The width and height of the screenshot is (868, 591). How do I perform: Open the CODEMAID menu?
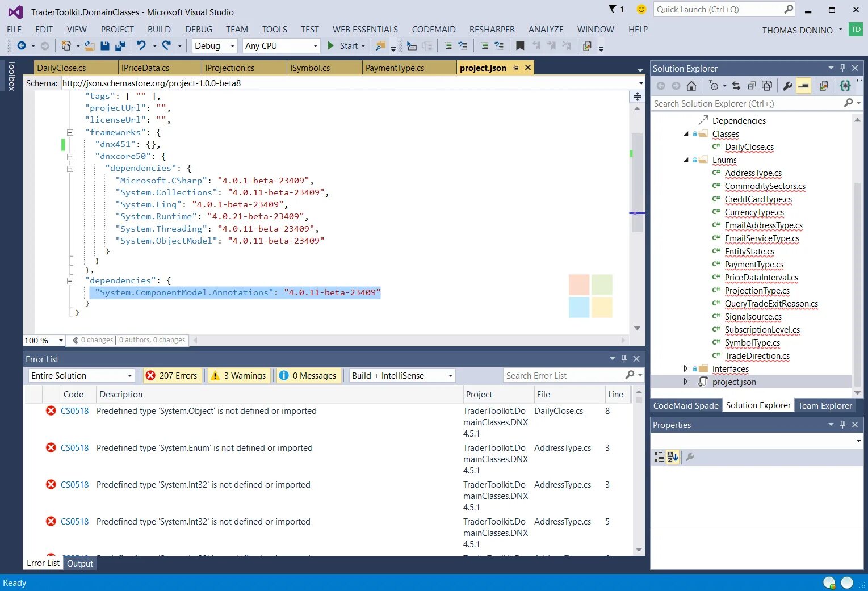434,30
